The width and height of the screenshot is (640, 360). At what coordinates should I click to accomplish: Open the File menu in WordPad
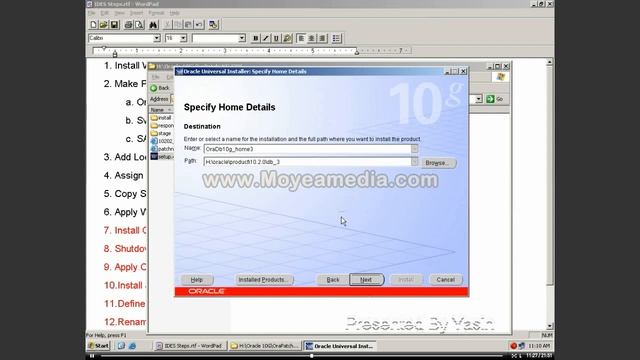point(91,13)
